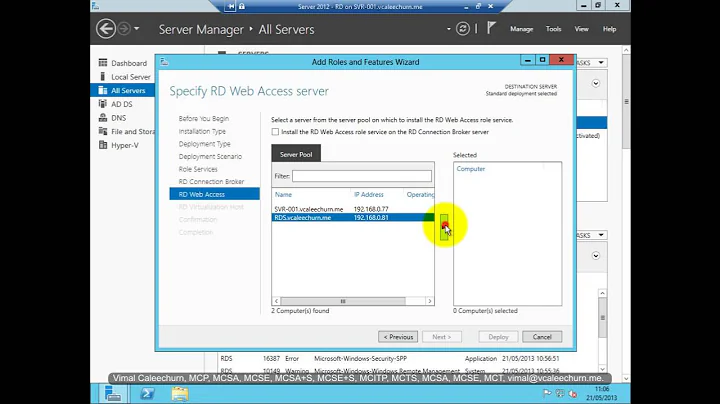Select RDS.vcaleechurn.me server row
Image resolution: width=720 pixels, height=404 pixels.
[x=353, y=218]
